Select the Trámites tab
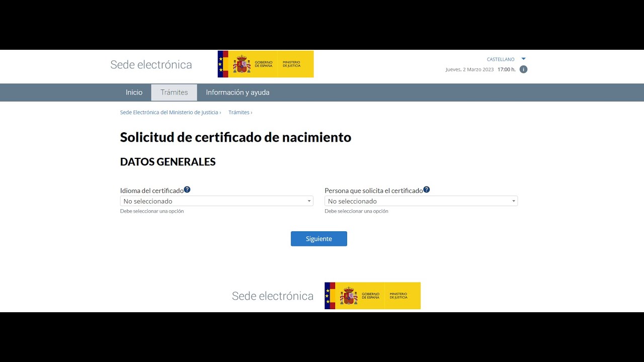The image size is (644, 362). [x=174, y=93]
